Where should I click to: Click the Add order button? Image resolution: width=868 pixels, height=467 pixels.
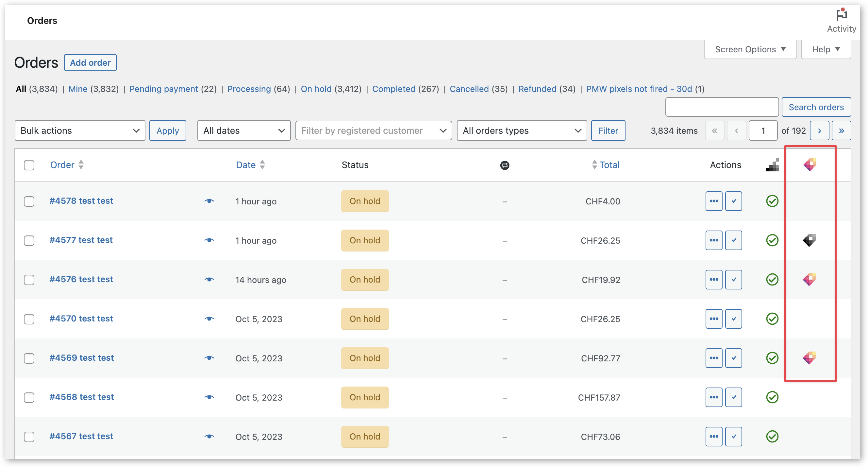point(90,63)
